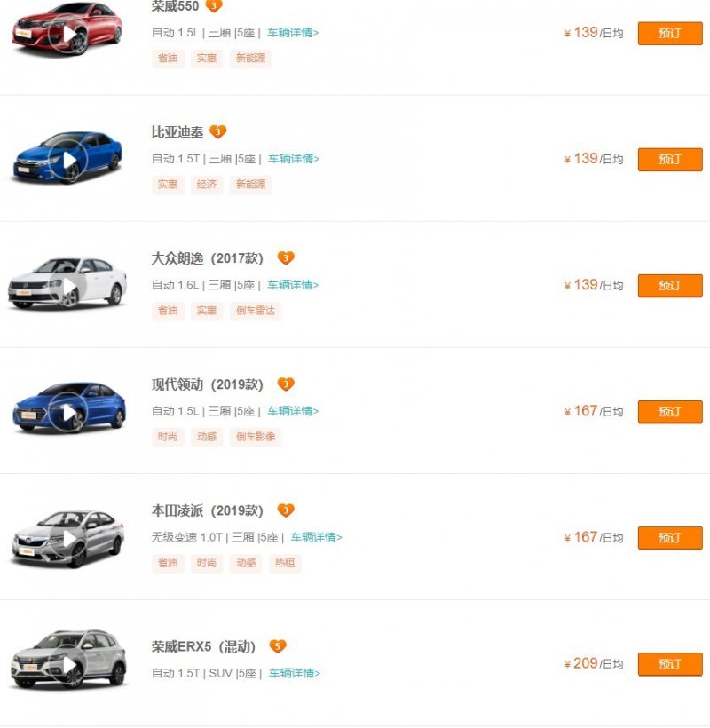Click heart badge next to 本田凌派 (2019款)
This screenshot has height=728, width=710.
click(x=285, y=510)
